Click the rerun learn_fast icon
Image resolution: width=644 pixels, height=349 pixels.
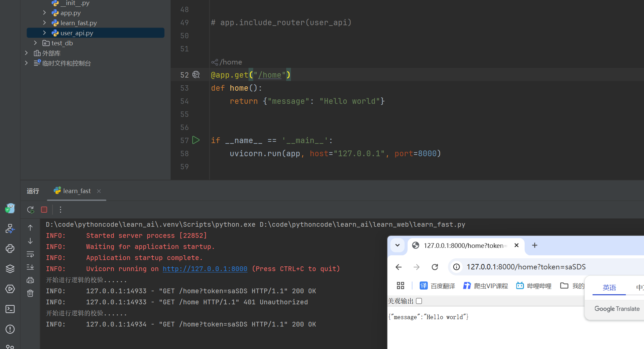pos(31,210)
